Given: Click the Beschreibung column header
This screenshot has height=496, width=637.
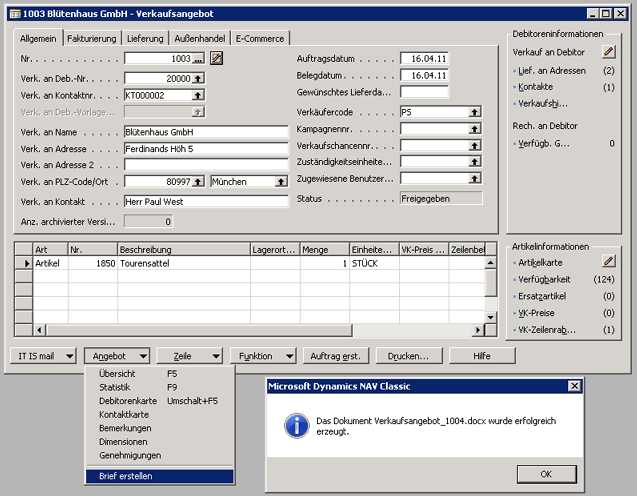Looking at the screenshot, I should (x=184, y=249).
